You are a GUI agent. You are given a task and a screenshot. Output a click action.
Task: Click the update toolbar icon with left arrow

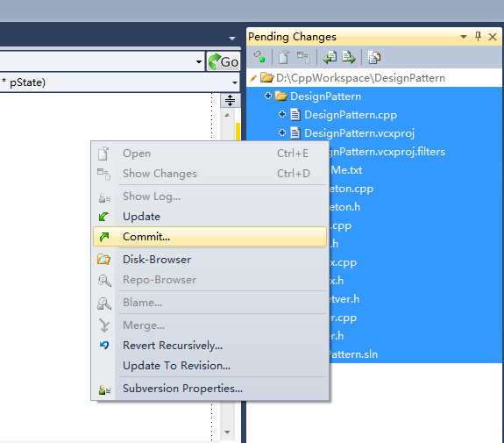pos(330,57)
